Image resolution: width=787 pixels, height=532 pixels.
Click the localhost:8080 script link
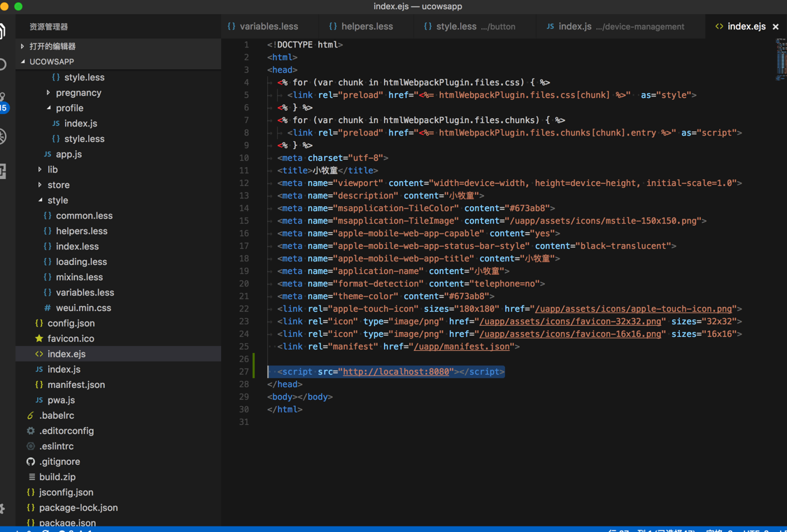point(396,372)
